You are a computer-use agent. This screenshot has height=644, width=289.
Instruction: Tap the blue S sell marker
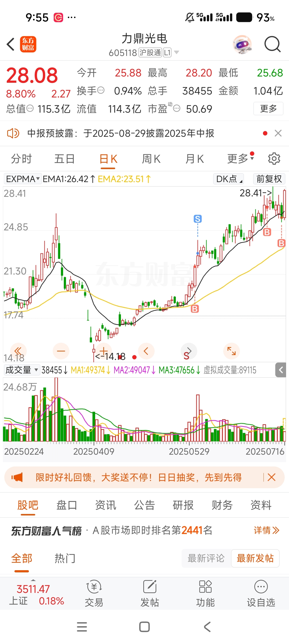(x=198, y=219)
